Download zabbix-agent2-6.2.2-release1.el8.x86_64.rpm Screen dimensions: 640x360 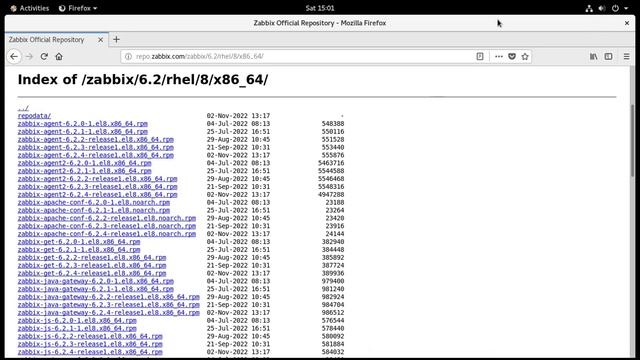[x=98, y=178]
